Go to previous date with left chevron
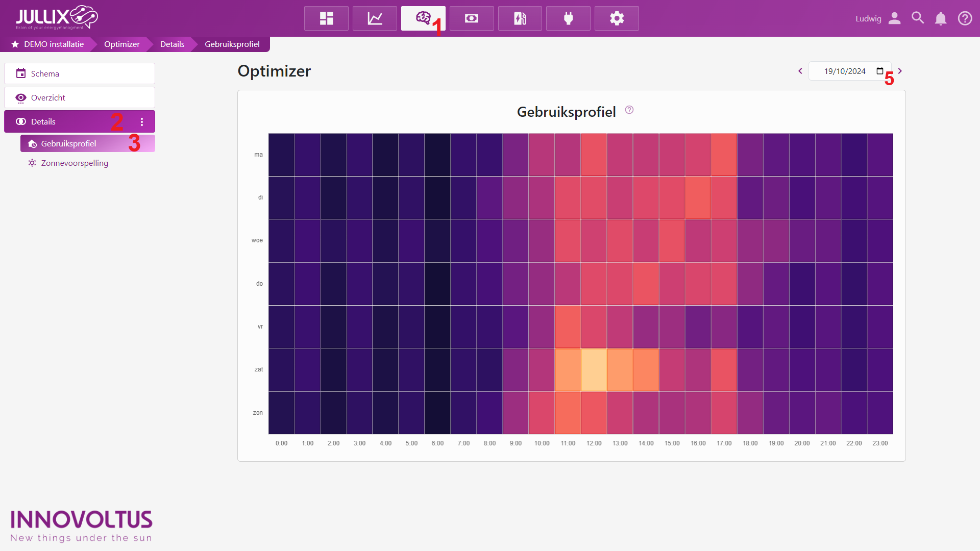Viewport: 980px width, 551px height. (x=800, y=71)
